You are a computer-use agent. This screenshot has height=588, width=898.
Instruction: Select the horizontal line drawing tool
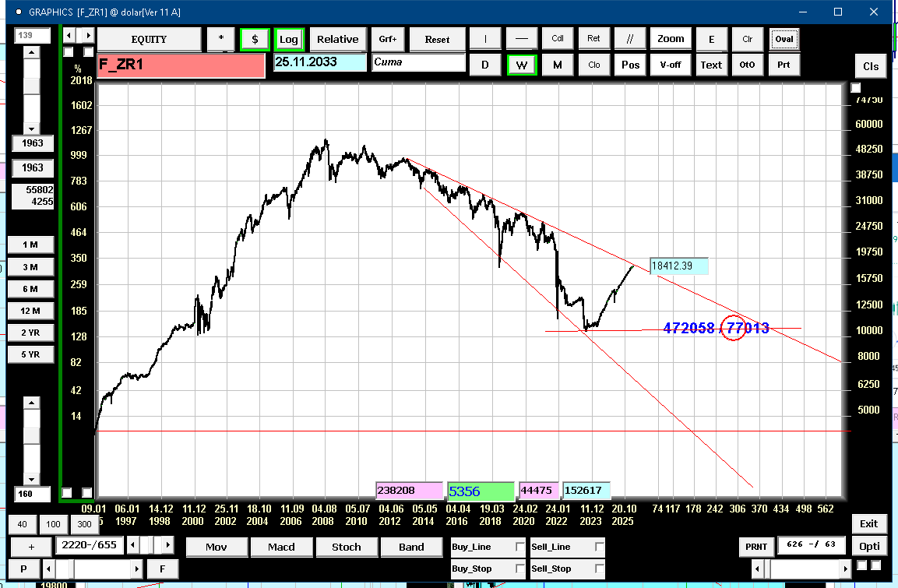(x=522, y=39)
